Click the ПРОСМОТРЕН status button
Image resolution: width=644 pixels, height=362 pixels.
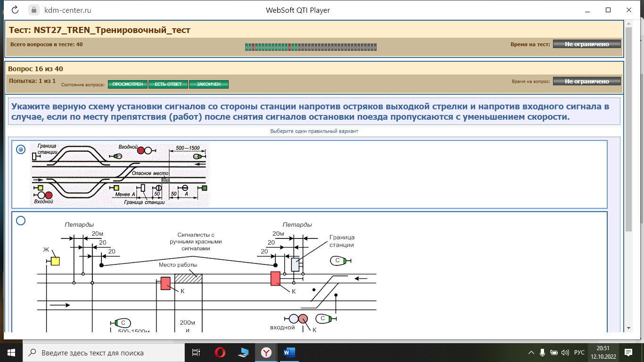128,84
